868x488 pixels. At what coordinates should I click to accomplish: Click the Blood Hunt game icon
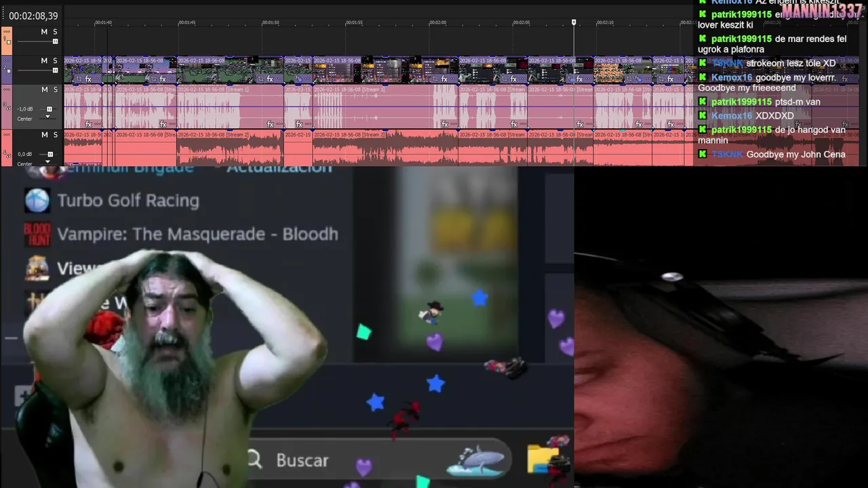37,235
